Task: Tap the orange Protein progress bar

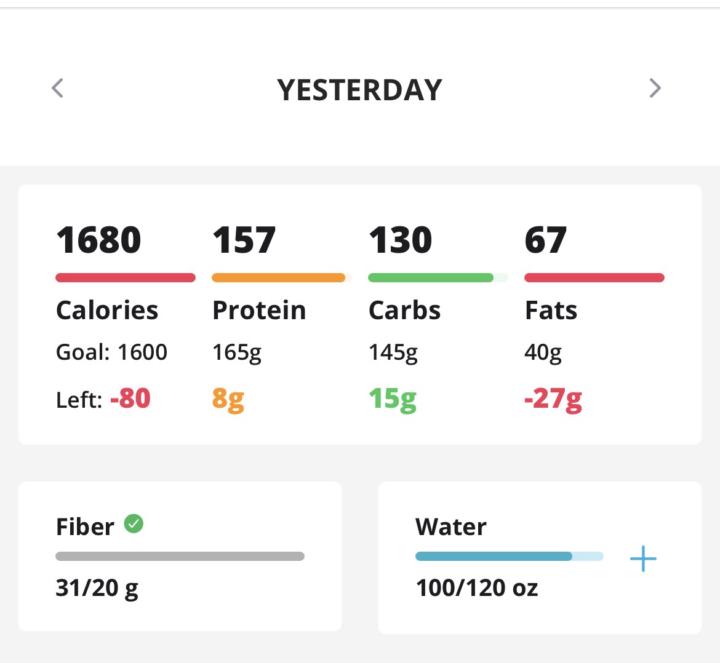Action: click(278, 277)
